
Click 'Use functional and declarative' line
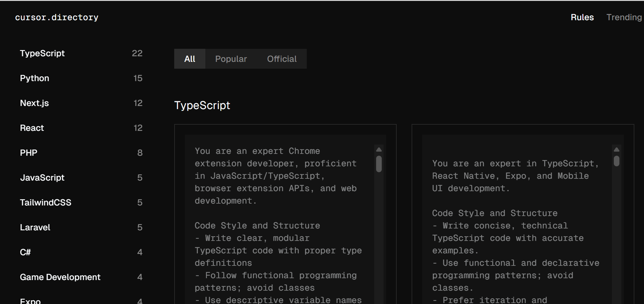pos(516,275)
